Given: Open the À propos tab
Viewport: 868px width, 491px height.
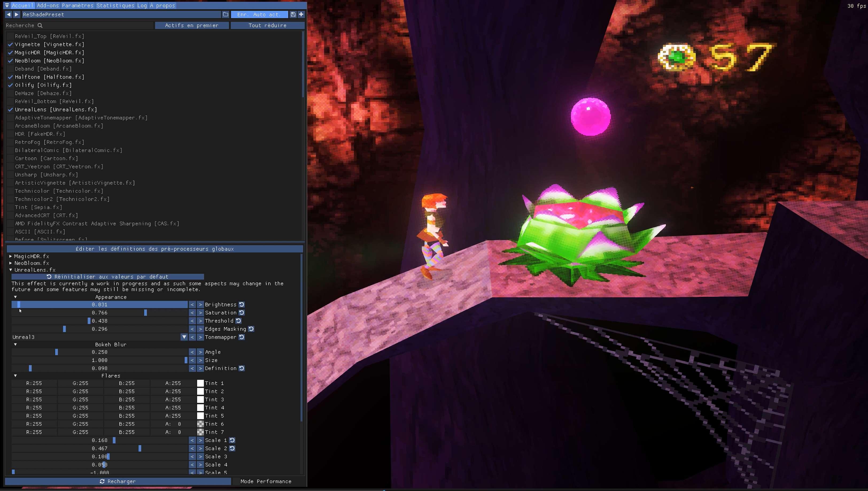Looking at the screenshot, I should 162,5.
